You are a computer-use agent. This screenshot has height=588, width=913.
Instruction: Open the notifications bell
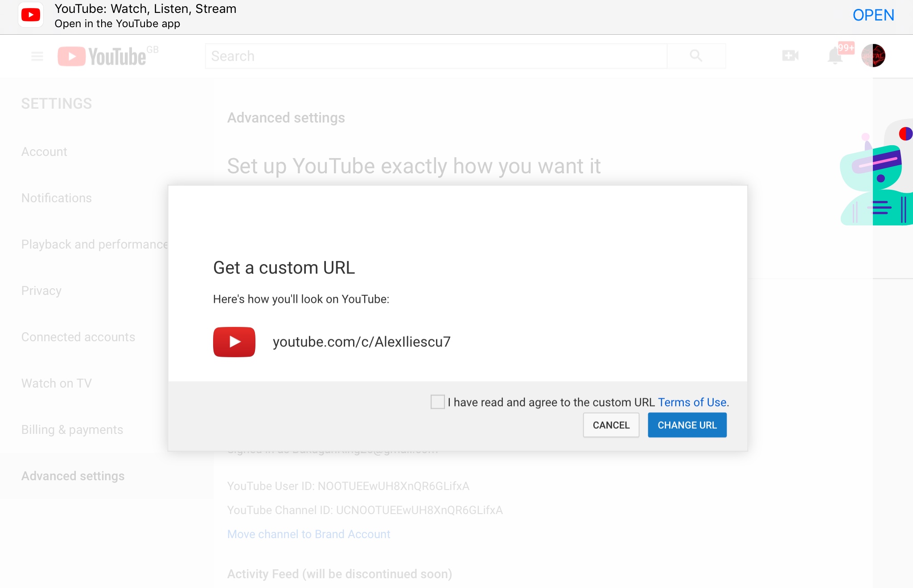point(835,56)
